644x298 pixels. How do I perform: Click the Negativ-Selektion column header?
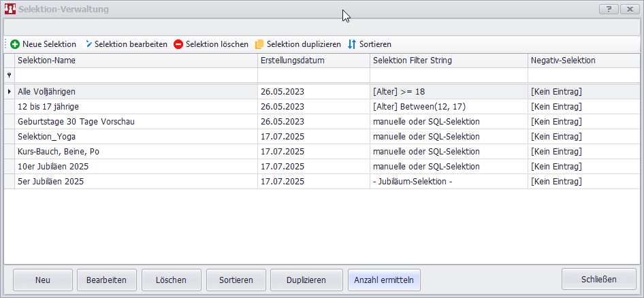coord(583,61)
